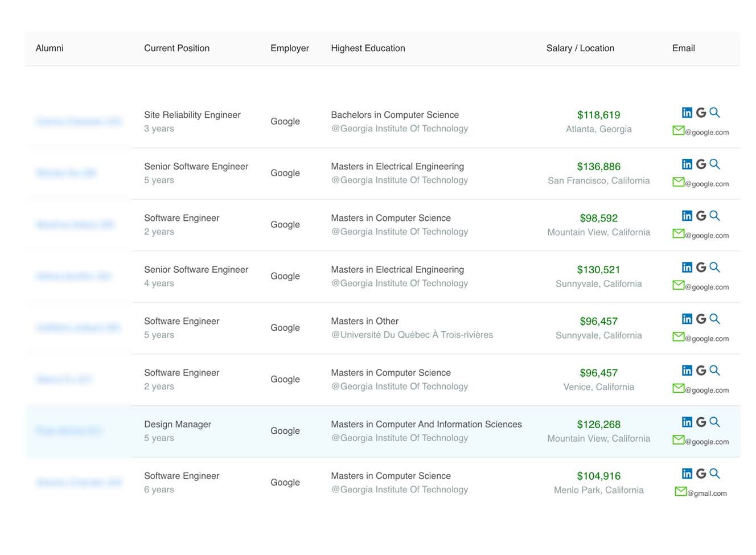
Task: Click envelope icon in San Francisco row
Action: click(x=678, y=182)
